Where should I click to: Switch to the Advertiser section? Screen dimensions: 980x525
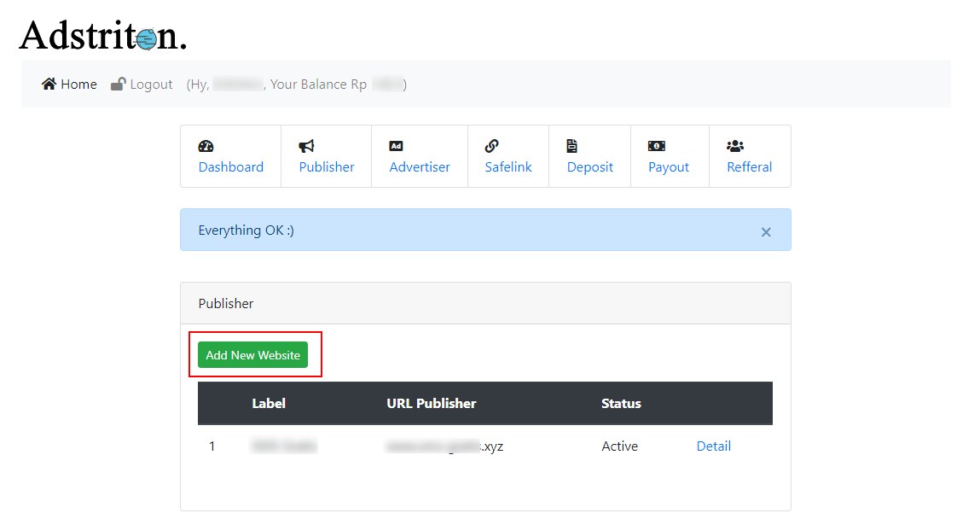click(420, 167)
